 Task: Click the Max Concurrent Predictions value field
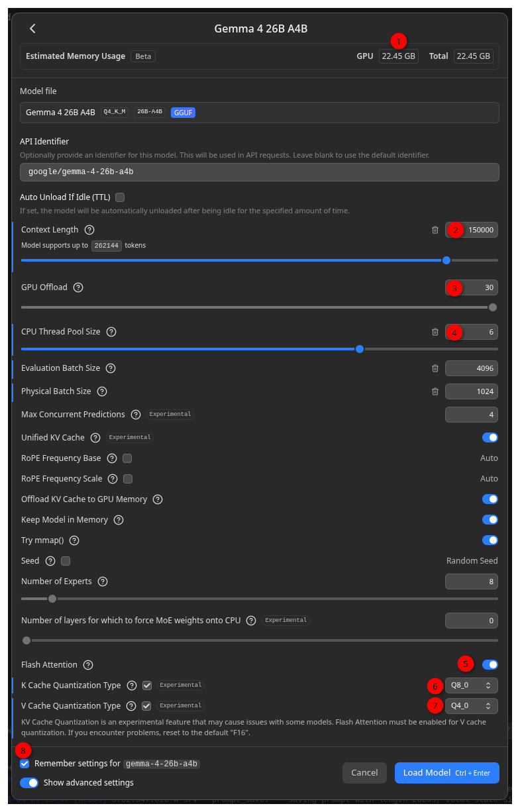pyautogui.click(x=472, y=415)
